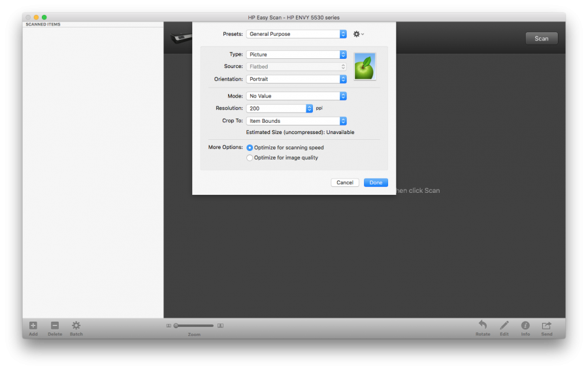Screen dimensions: 588x370
Task: Open the Type dropdown showing Picture
Action: pyautogui.click(x=296, y=55)
